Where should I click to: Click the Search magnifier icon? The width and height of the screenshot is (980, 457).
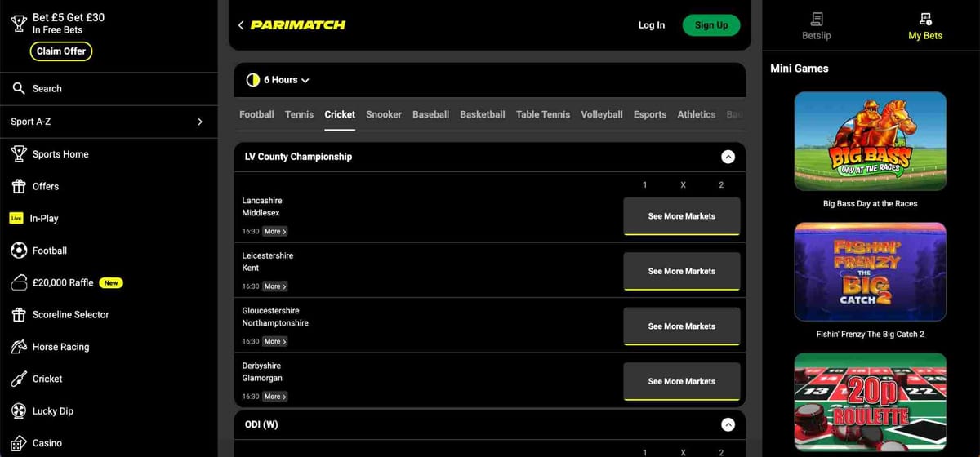pyautogui.click(x=19, y=88)
